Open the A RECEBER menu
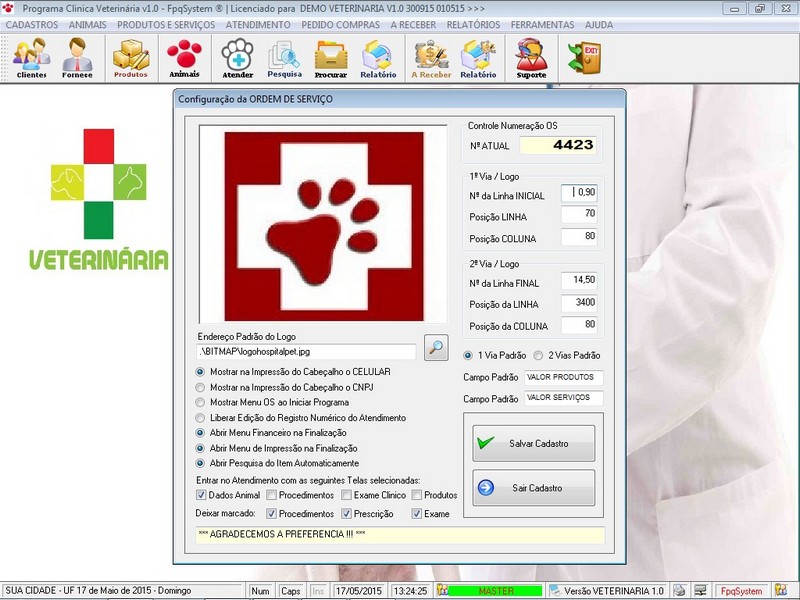Image resolution: width=800 pixels, height=600 pixels. 413,25
